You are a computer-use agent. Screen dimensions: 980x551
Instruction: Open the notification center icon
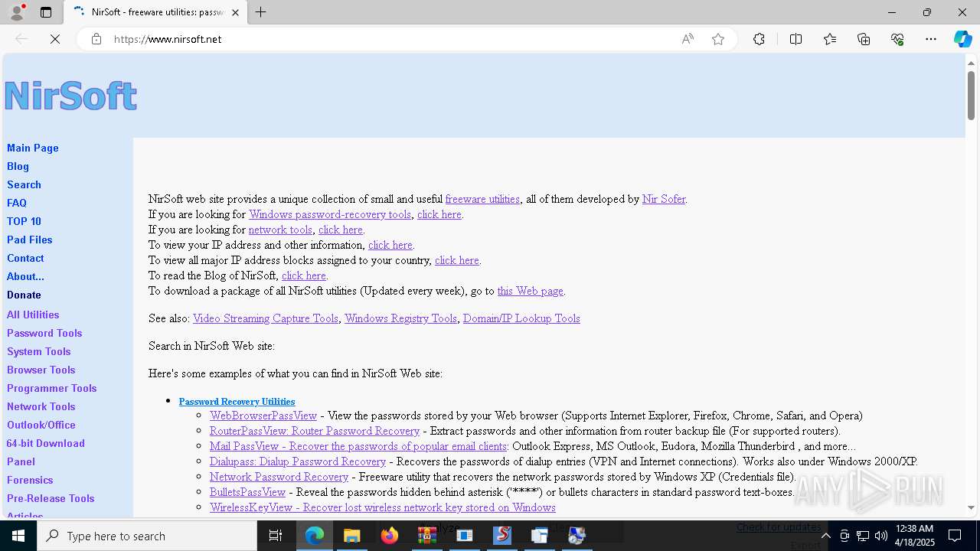955,536
